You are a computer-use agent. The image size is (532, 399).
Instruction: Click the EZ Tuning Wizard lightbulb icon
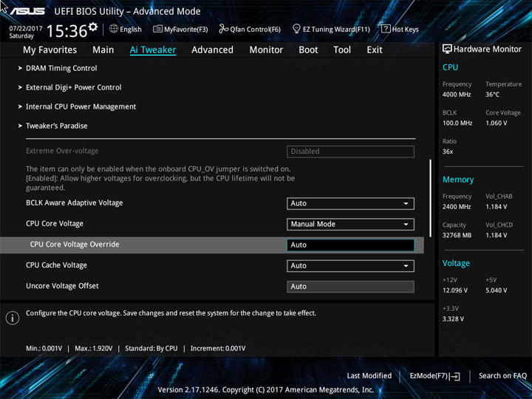point(296,29)
